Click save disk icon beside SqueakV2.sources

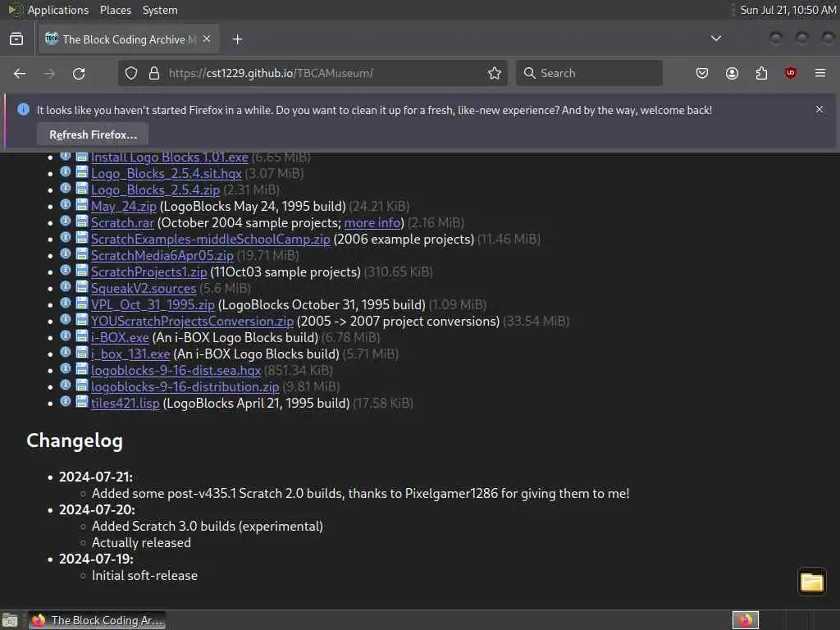(x=81, y=286)
